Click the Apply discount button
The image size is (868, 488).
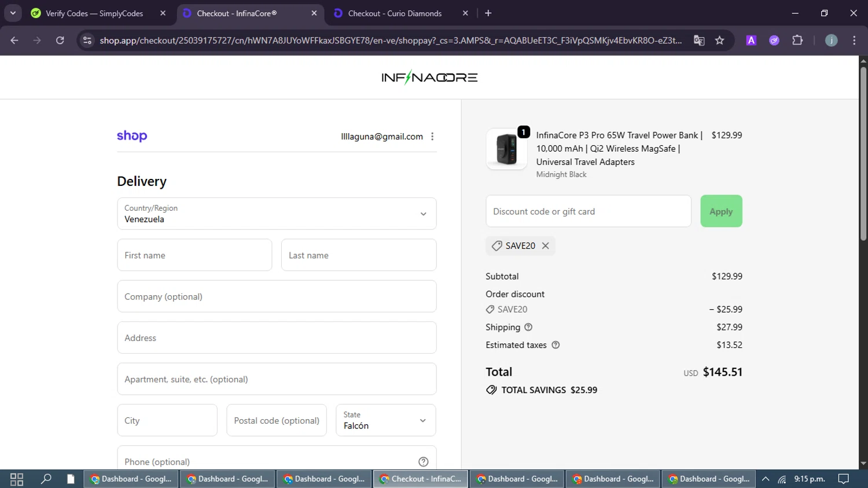click(721, 211)
